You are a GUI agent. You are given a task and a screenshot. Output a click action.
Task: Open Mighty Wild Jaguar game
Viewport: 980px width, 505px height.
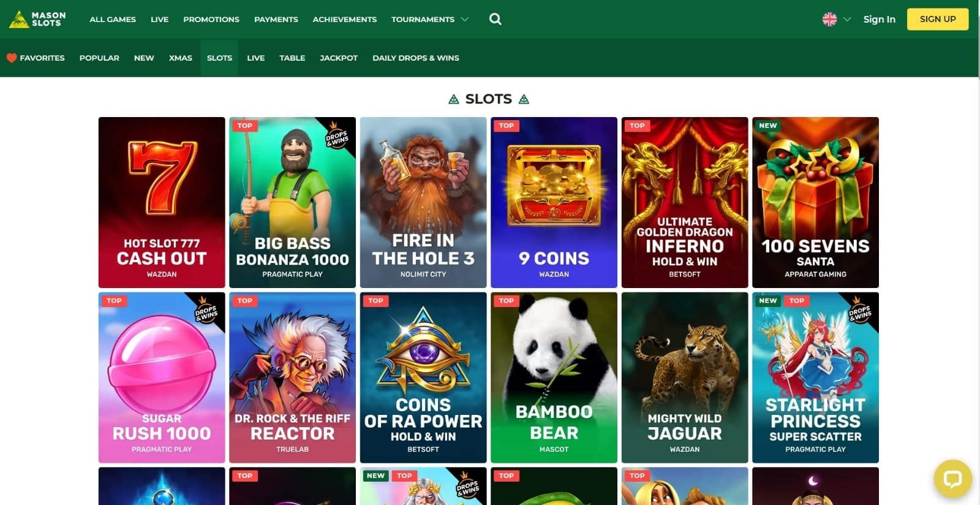point(685,378)
